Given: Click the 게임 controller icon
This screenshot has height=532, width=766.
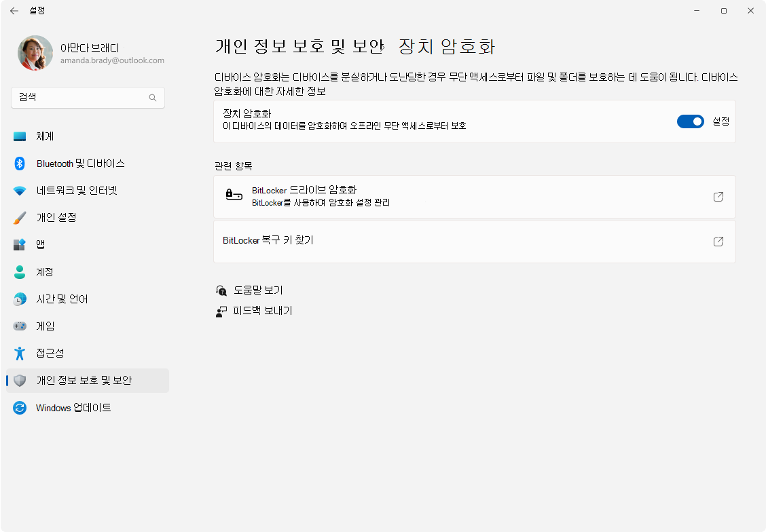Looking at the screenshot, I should [x=20, y=326].
